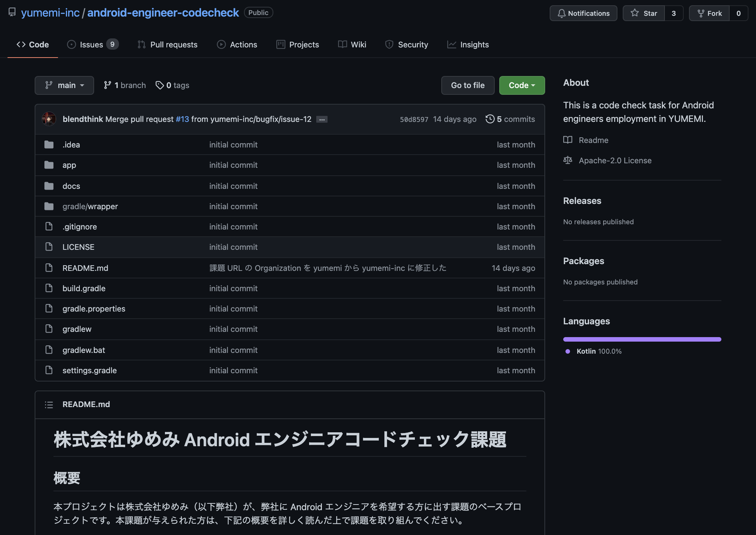Open the app folder icon
756x535 pixels.
coord(49,165)
